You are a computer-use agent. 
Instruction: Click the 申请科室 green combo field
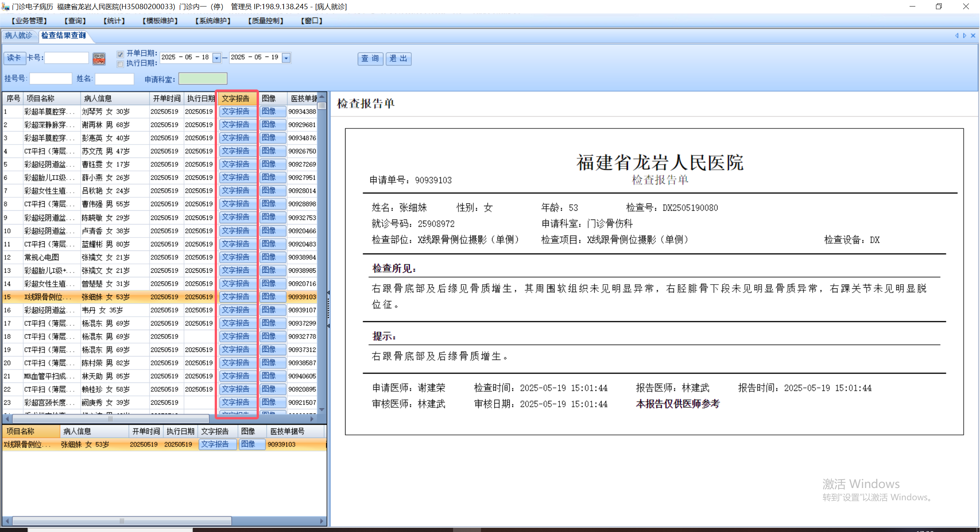[x=203, y=79]
